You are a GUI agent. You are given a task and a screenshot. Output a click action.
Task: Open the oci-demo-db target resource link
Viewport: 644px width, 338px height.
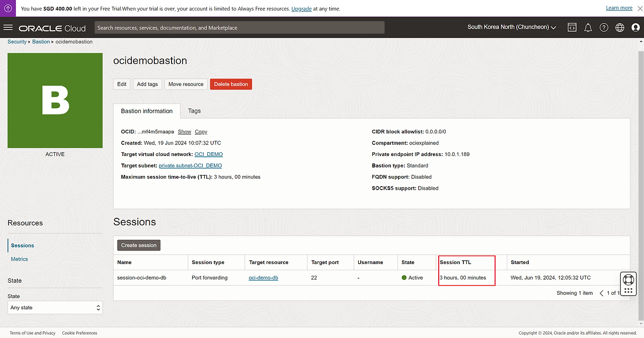[263, 278]
